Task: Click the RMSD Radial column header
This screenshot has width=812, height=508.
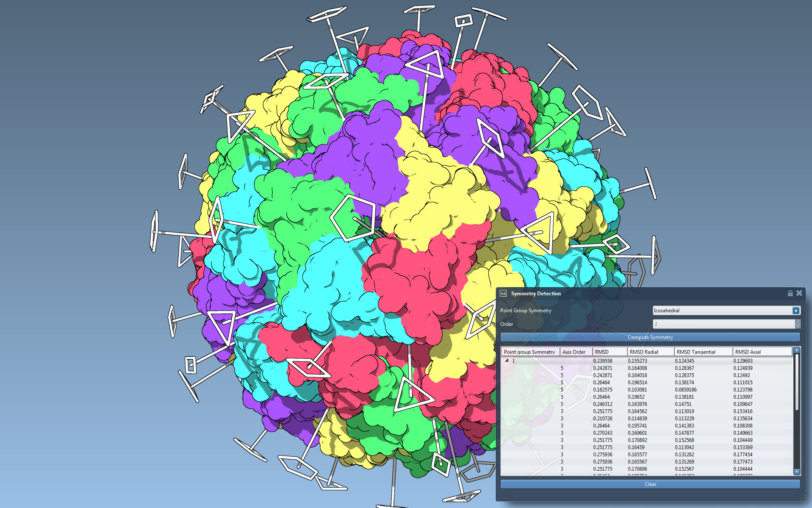Action: tap(644, 352)
